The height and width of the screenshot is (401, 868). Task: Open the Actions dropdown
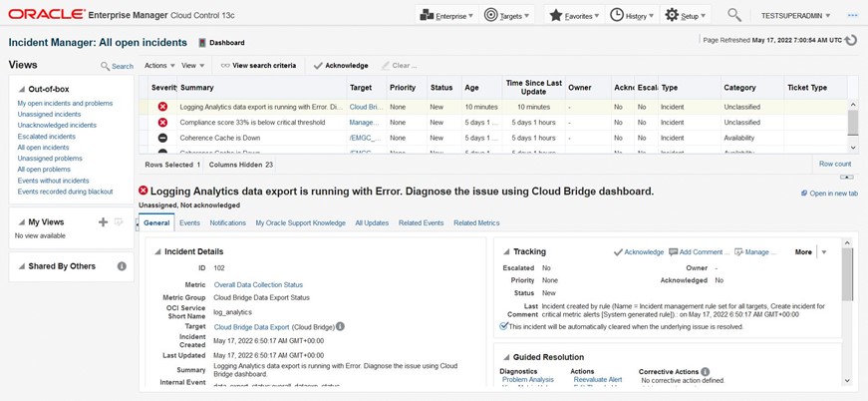(x=159, y=66)
